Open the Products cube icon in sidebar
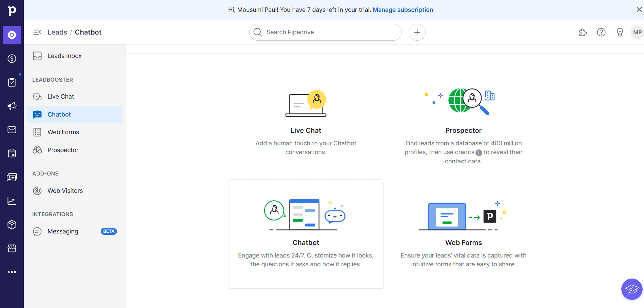Viewport: 644px width, 308px height. pyautogui.click(x=12, y=225)
